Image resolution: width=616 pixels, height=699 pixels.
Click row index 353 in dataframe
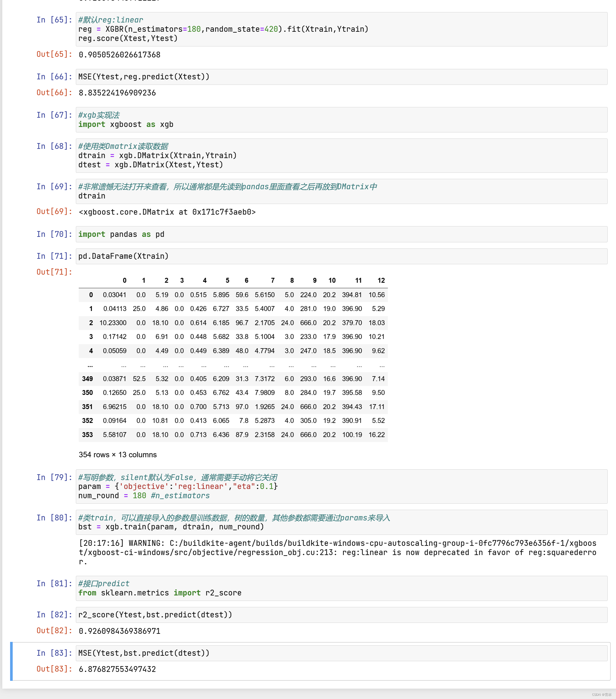click(87, 435)
